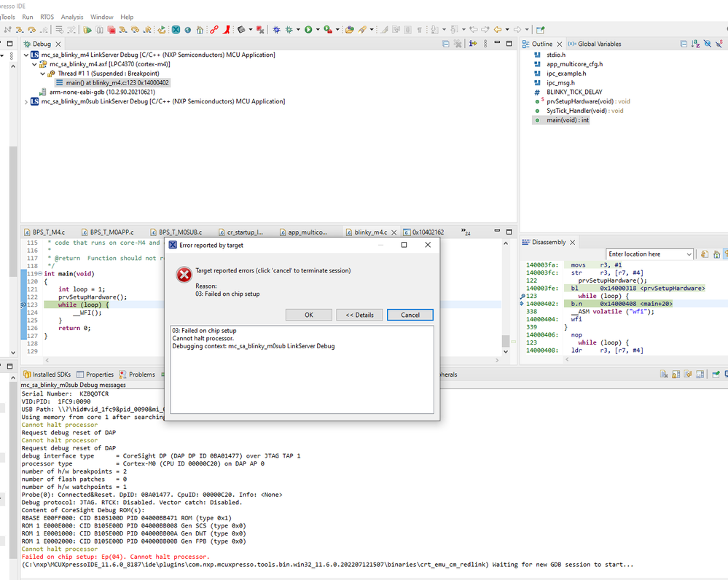Viewport: 728px width, 580px height.
Task: Click the Terminate debug session icon
Action: 110,30
